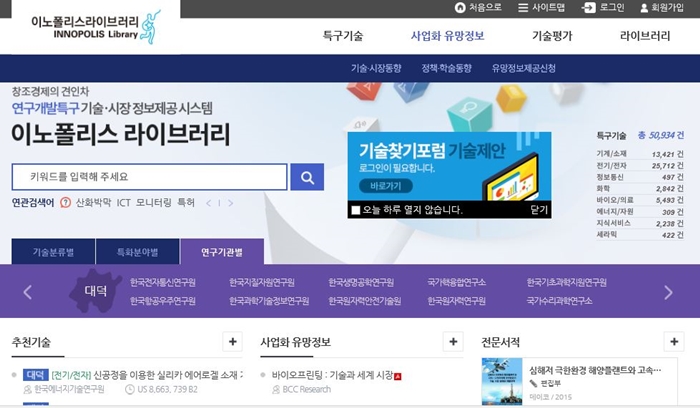Image resolution: width=700 pixels, height=408 pixels.
Task: Click the 연관검색어 question mark icon
Action: pos(65,203)
